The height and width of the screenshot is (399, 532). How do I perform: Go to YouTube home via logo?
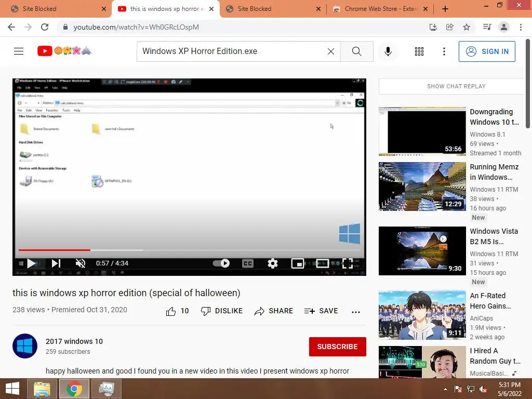64,51
